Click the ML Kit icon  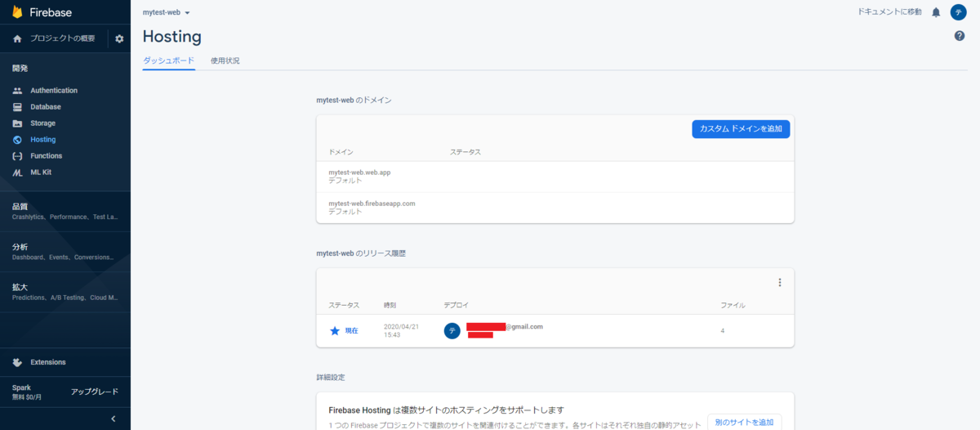point(17,172)
